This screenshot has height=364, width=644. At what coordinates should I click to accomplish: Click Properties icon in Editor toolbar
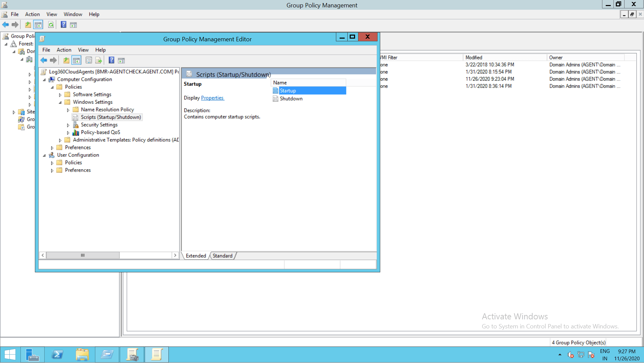(x=89, y=60)
